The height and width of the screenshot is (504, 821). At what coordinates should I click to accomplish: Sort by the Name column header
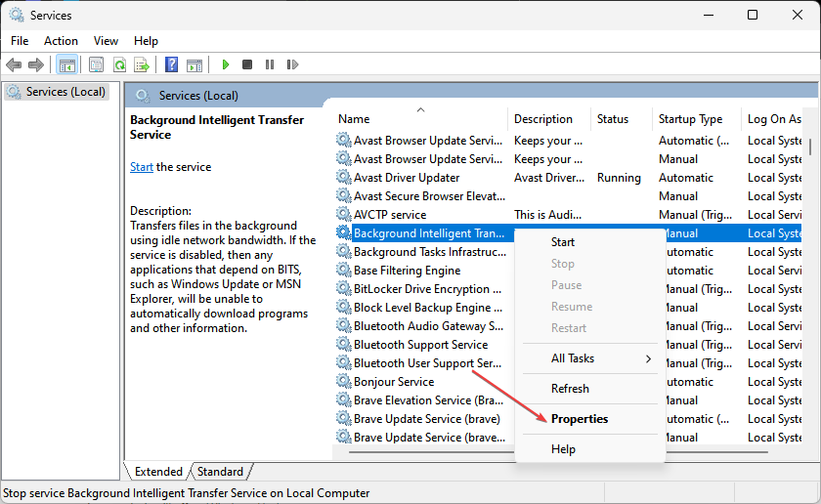[420, 119]
